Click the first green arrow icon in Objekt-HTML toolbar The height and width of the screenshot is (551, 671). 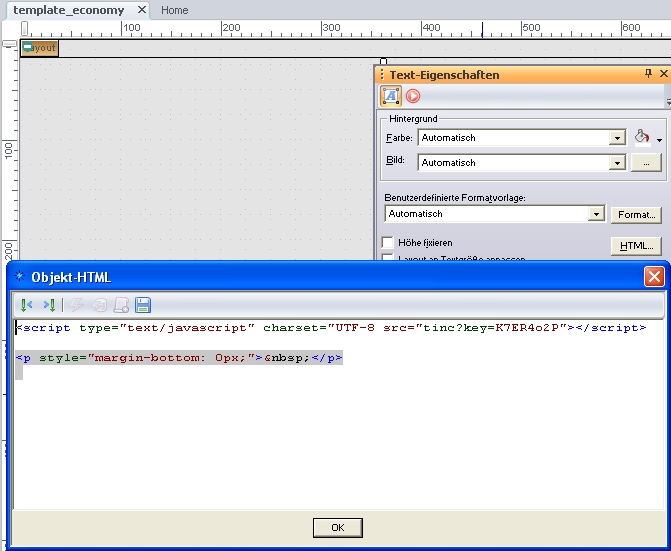tap(26, 305)
